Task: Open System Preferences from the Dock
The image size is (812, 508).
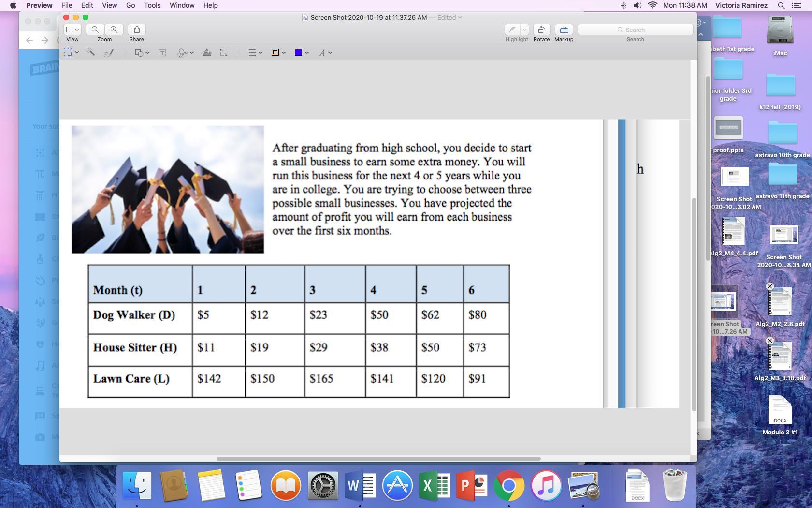Action: (323, 485)
